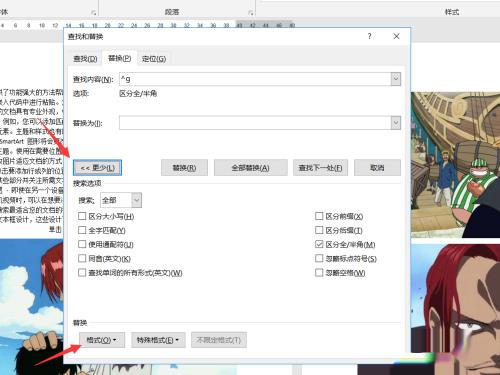Open the 格式(O) dropdown button
500x375 pixels.
point(102,340)
